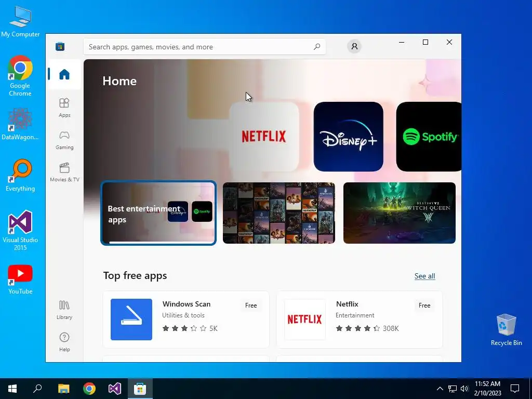Open the volume speaker tray icon
This screenshot has width=532, height=399.
464,389
